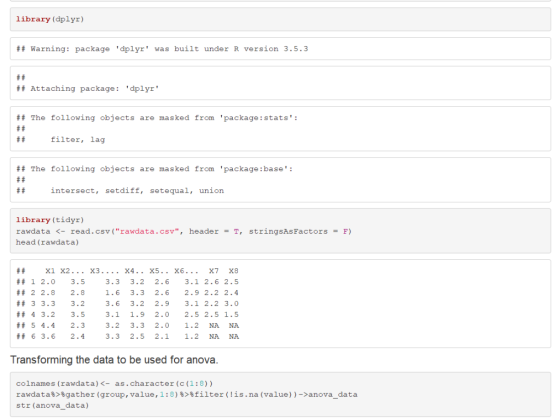
Task: Click the "rawdata.csv" string literal
Action: [x=147, y=232]
